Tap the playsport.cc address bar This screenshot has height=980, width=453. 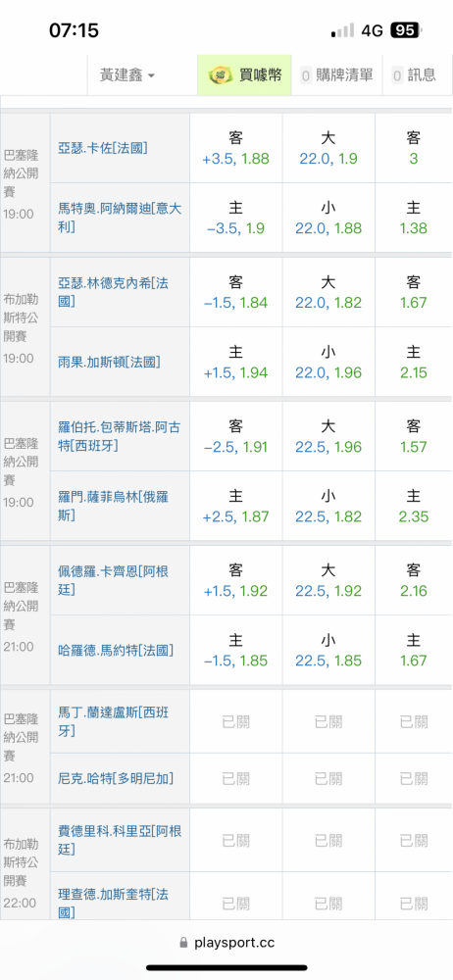[226, 943]
